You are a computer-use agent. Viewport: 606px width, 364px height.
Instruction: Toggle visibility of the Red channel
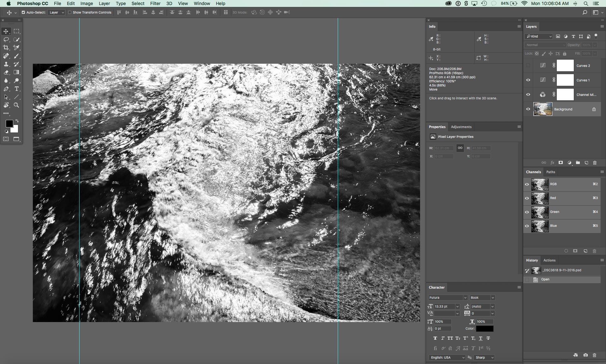(x=527, y=198)
